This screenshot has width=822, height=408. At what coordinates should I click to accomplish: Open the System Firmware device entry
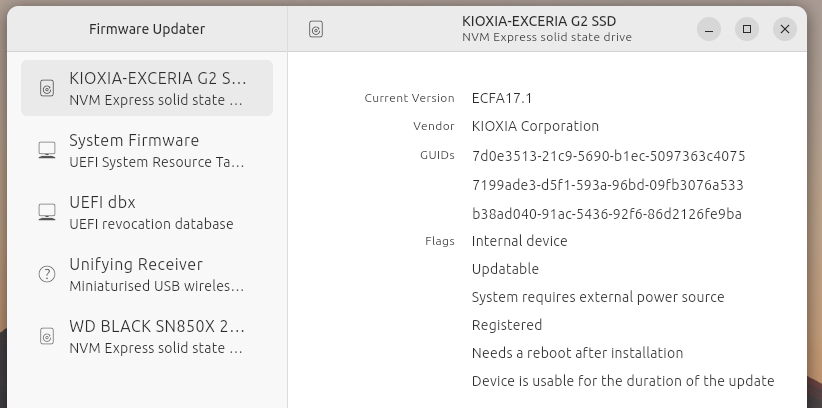click(x=156, y=150)
